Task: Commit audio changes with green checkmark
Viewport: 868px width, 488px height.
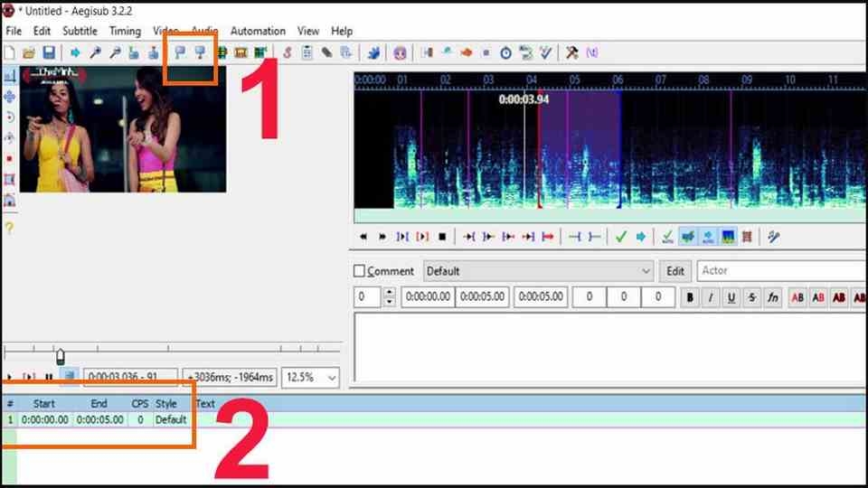Action: (x=621, y=237)
